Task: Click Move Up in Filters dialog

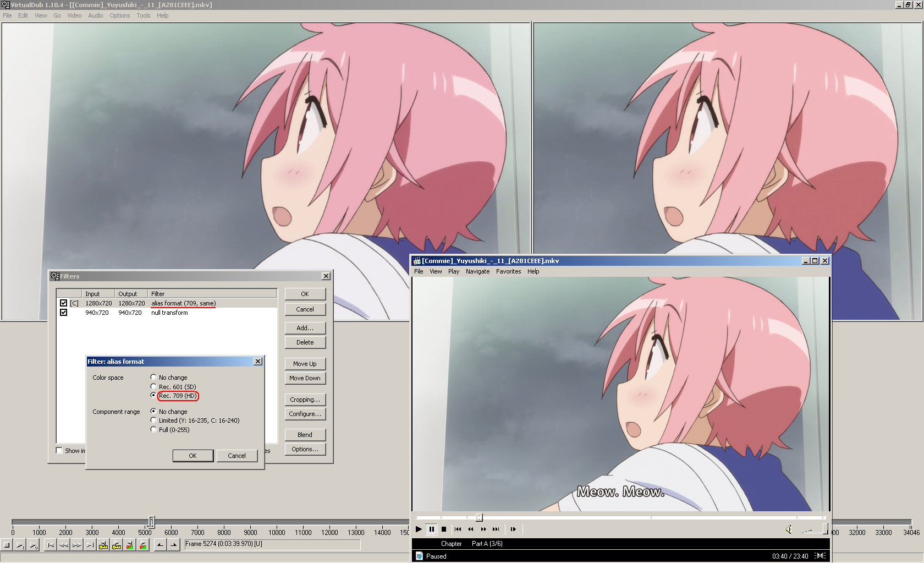Action: (305, 364)
